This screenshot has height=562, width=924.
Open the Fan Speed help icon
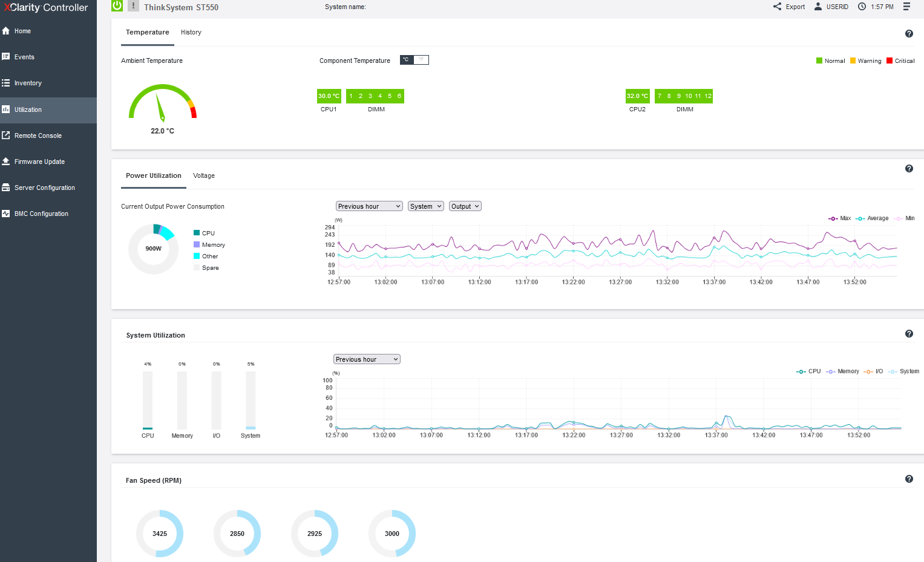coord(909,479)
